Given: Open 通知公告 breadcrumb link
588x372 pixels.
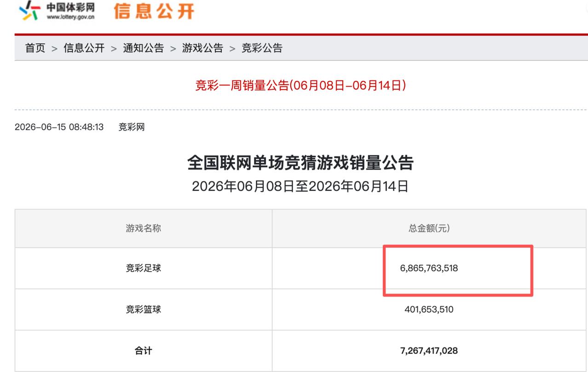Looking at the screenshot, I should 144,48.
